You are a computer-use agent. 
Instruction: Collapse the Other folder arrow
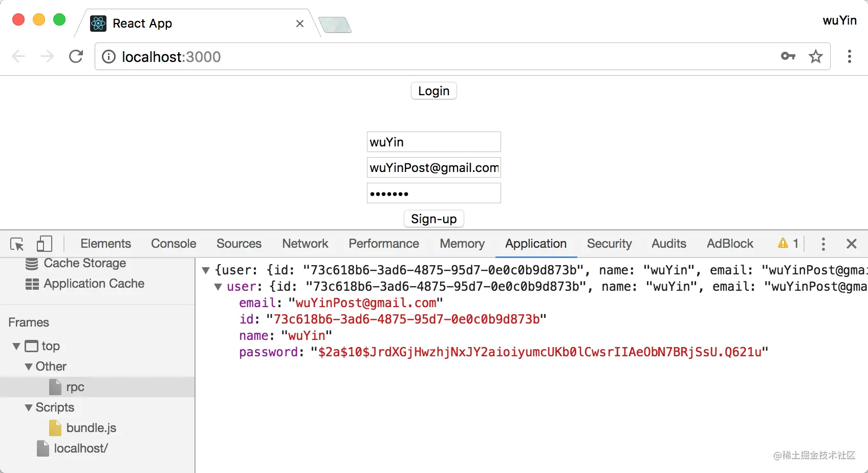coord(29,367)
